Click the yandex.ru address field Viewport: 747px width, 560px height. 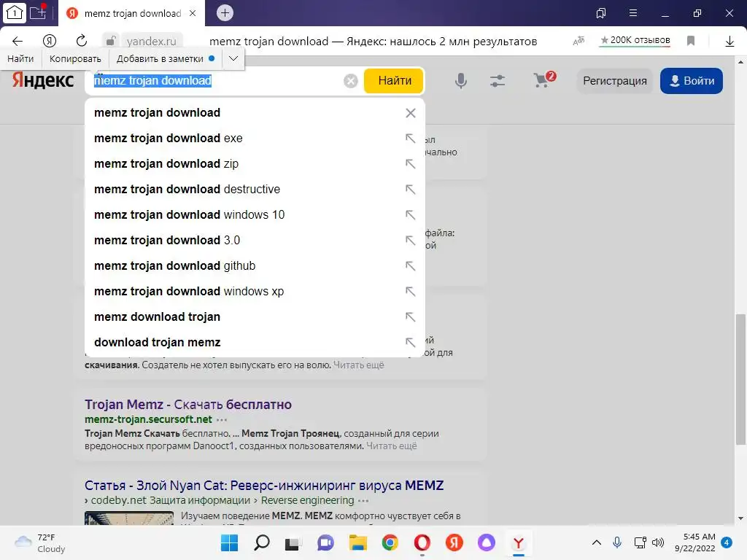(x=152, y=42)
